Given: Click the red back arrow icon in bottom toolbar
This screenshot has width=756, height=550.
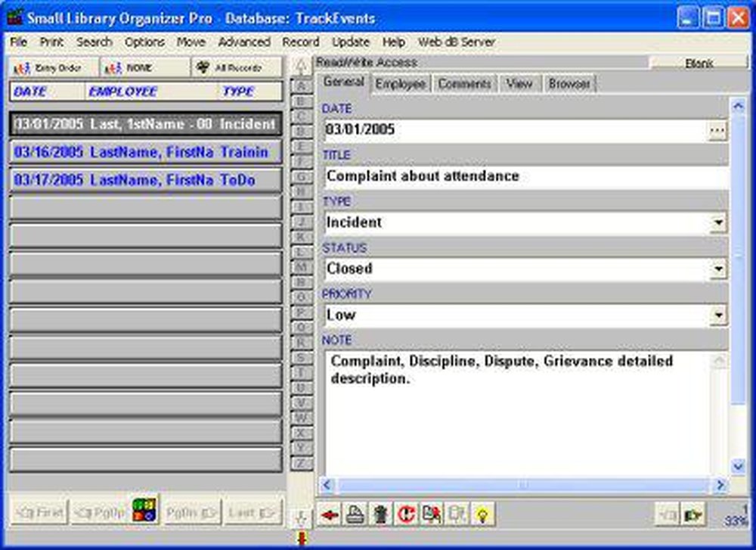Looking at the screenshot, I should pyautogui.click(x=330, y=514).
